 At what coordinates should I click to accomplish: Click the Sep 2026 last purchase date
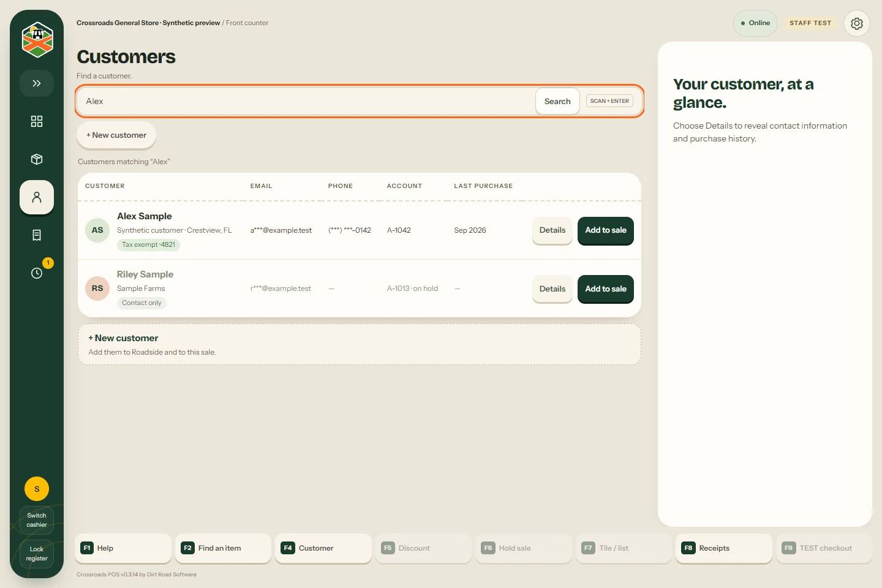(470, 230)
